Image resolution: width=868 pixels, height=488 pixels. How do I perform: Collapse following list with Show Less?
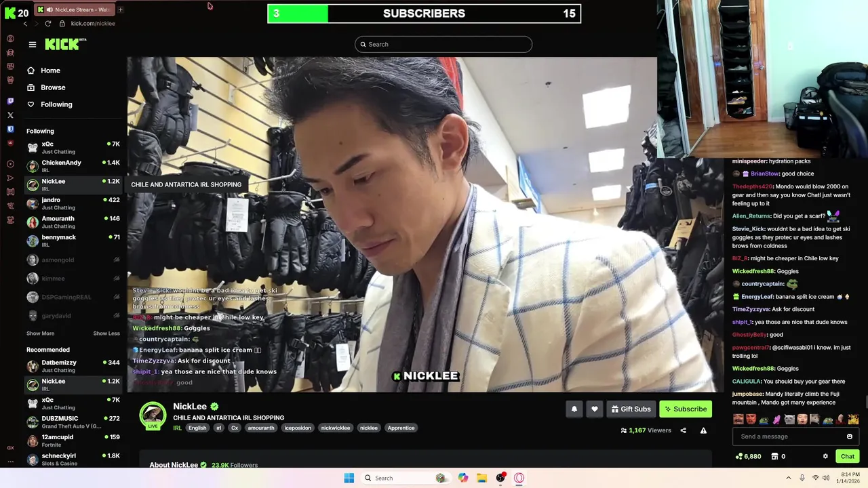(x=106, y=333)
